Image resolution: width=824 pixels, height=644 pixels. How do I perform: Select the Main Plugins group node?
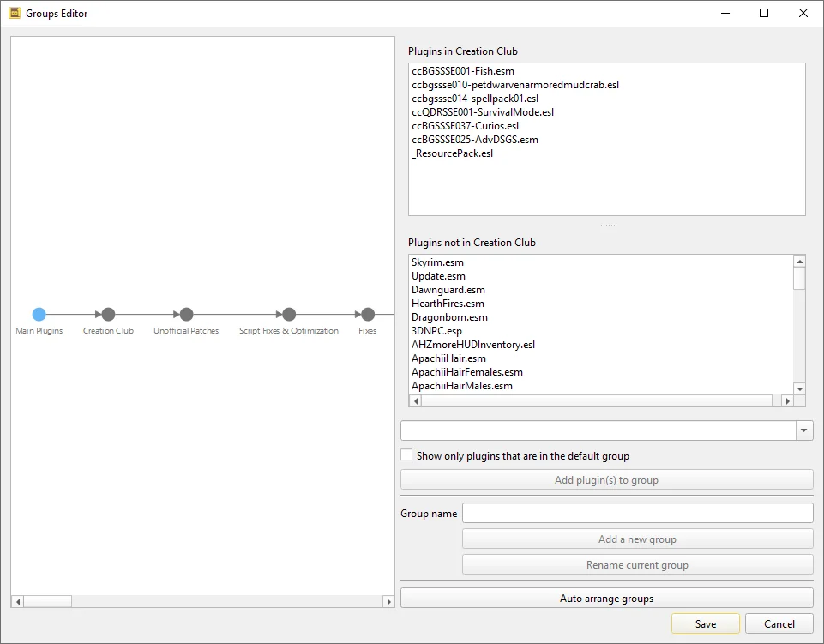point(39,315)
